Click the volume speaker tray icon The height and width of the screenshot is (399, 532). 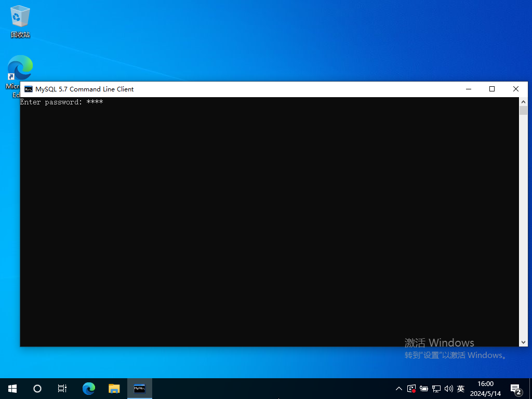tap(448, 388)
